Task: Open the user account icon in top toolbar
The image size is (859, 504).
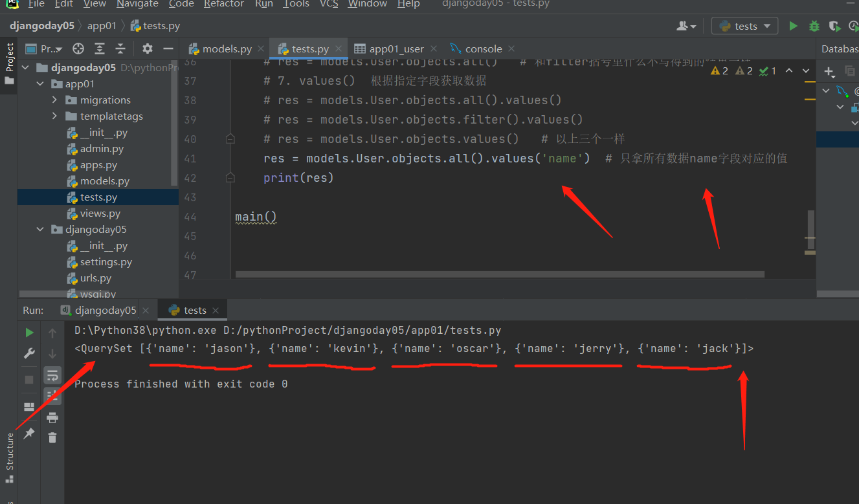Action: click(x=686, y=27)
